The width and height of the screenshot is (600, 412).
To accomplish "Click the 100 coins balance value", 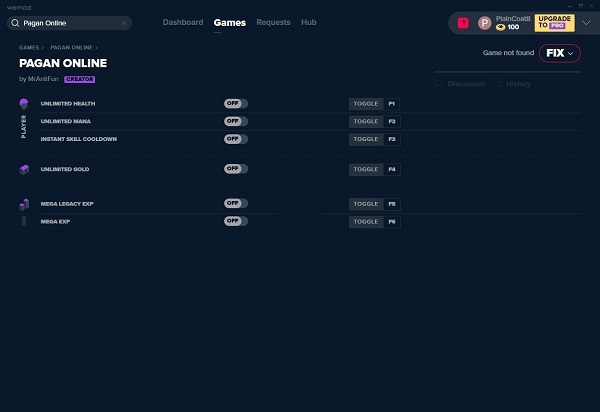I will point(513,27).
